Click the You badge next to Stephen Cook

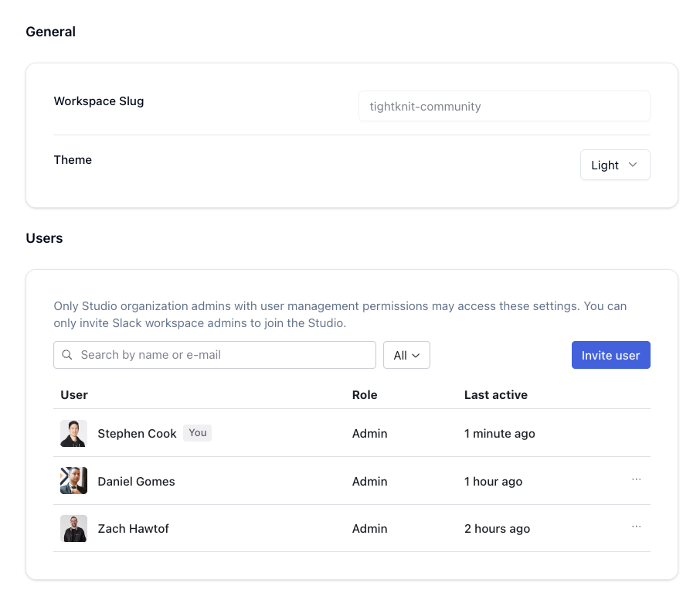tap(197, 433)
